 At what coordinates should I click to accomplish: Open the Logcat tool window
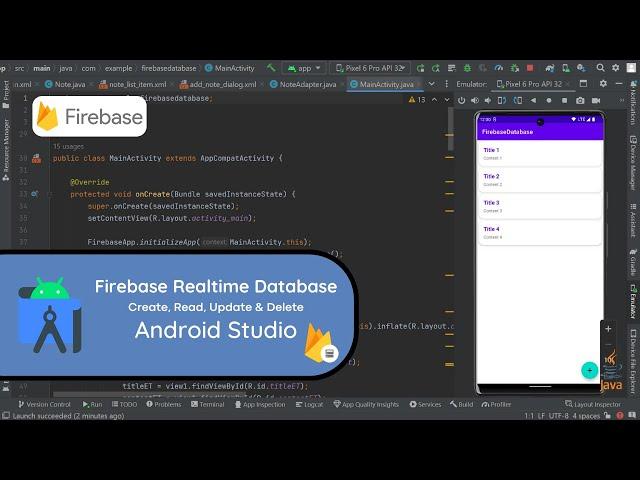point(309,404)
